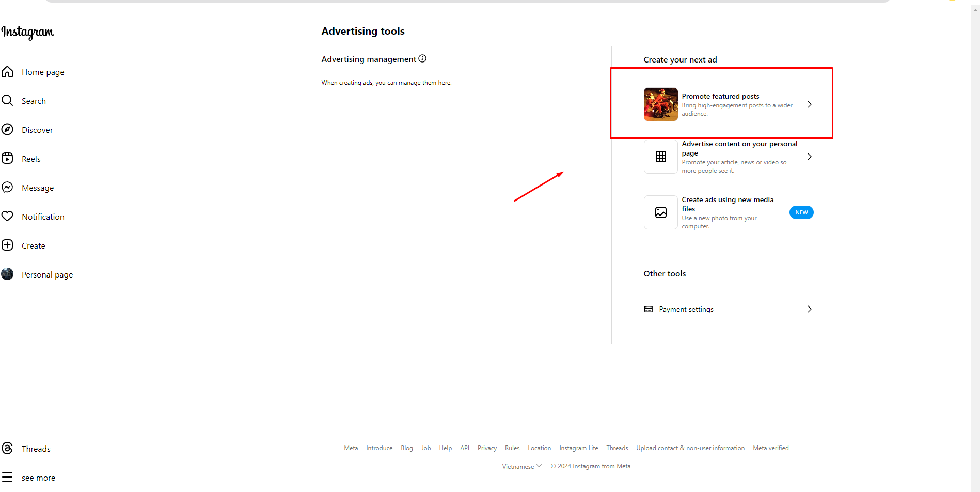Screen dimensions: 980x492
Task: Click the Search magnifier icon
Action: 7,101
